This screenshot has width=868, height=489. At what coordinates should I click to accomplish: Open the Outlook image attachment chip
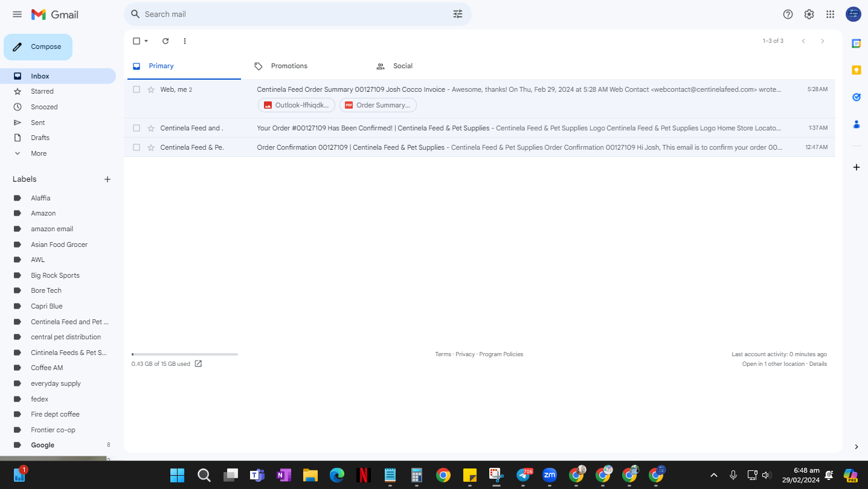pos(297,105)
